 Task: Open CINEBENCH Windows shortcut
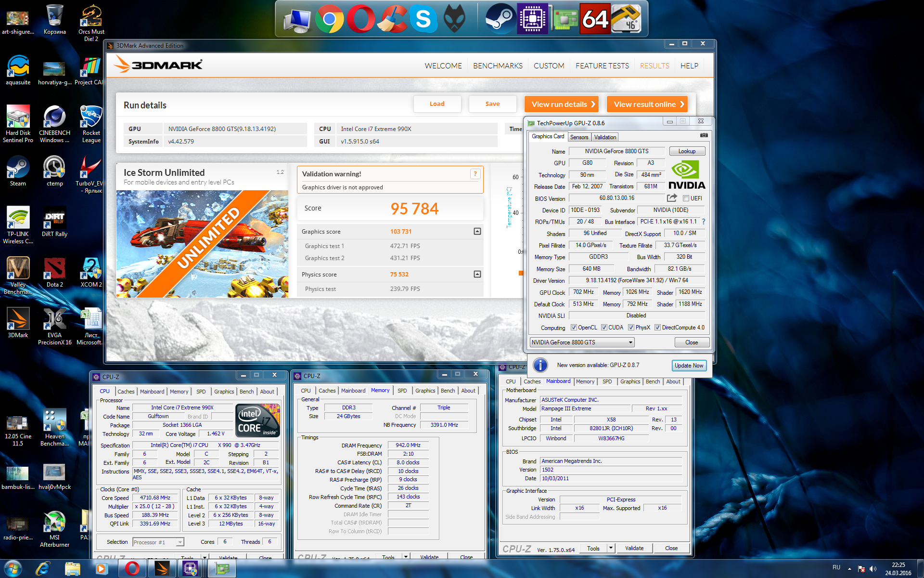click(54, 124)
